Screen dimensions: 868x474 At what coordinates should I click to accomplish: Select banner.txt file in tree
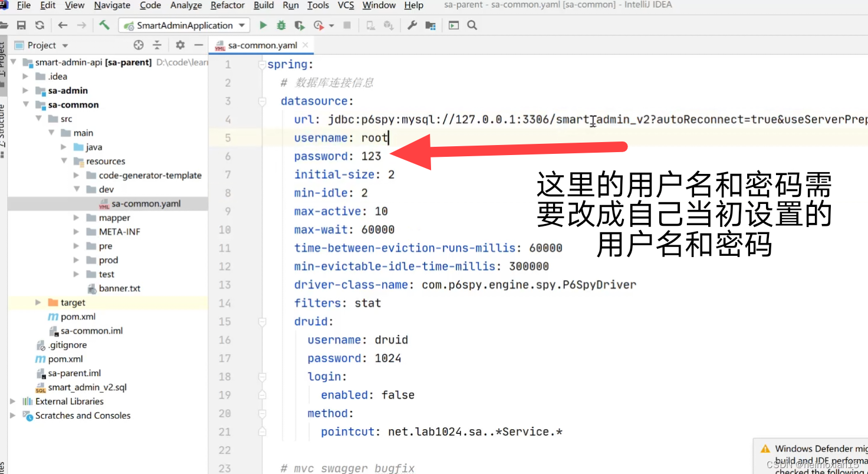pos(119,288)
